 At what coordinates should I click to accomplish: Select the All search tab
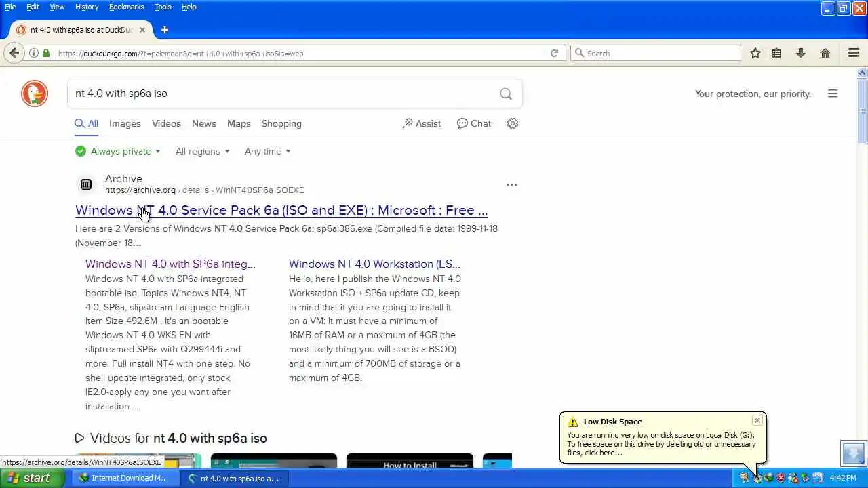pos(86,123)
